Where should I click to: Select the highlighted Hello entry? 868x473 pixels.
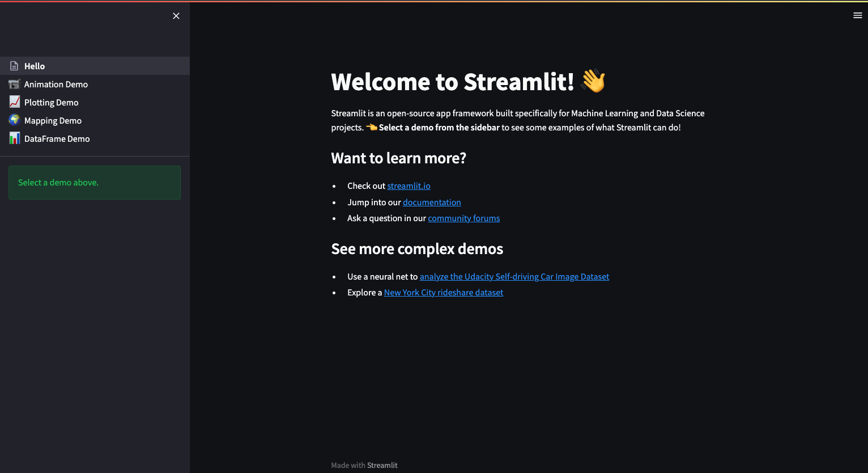point(35,66)
